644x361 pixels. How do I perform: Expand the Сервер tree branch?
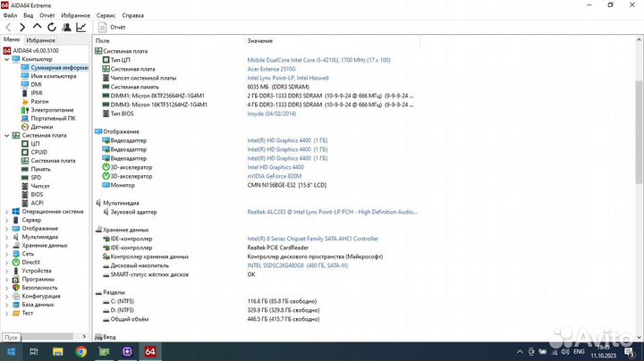point(6,220)
